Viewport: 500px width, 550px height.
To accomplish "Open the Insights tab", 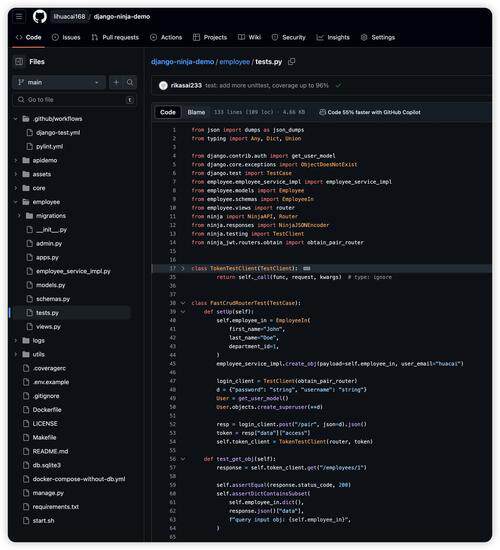I will coord(333,38).
